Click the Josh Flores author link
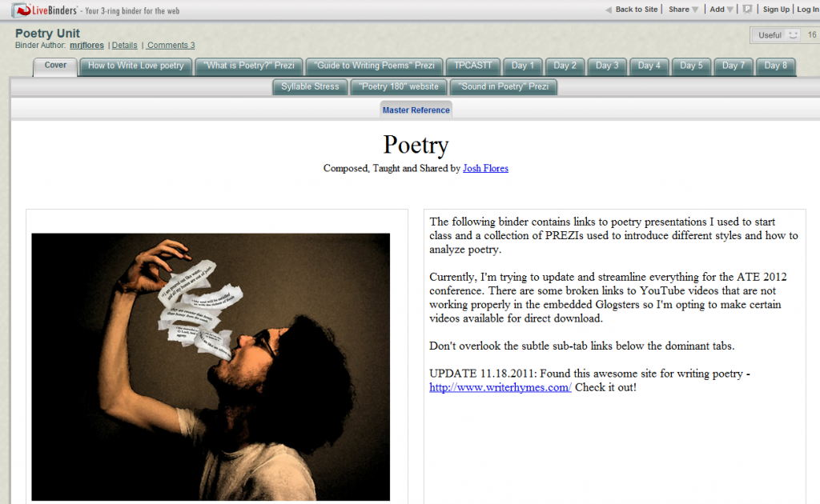 [x=485, y=168]
